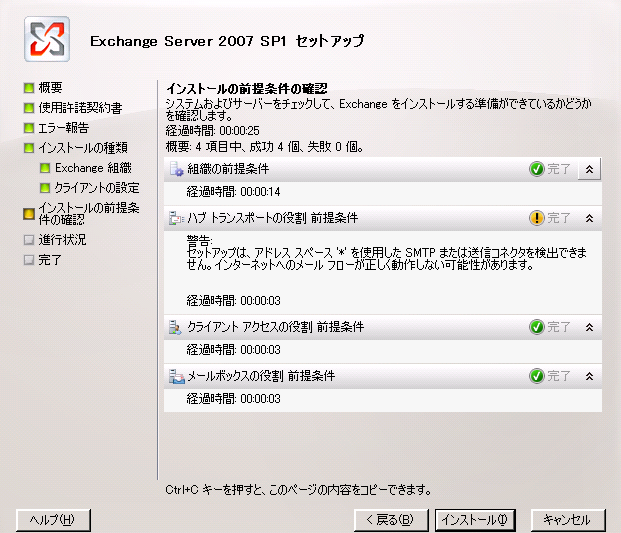
Task: Click summary line 概要: 4 項目中、成功 4 個
Action: [265, 147]
